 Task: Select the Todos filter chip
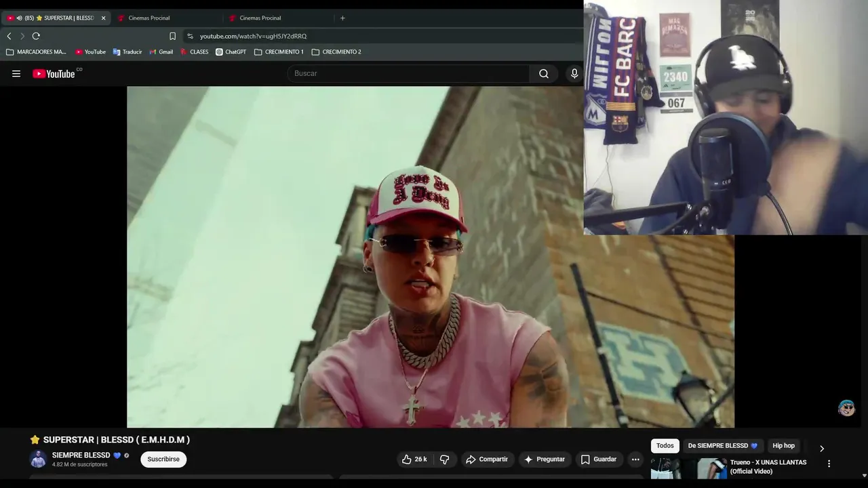coord(665,446)
